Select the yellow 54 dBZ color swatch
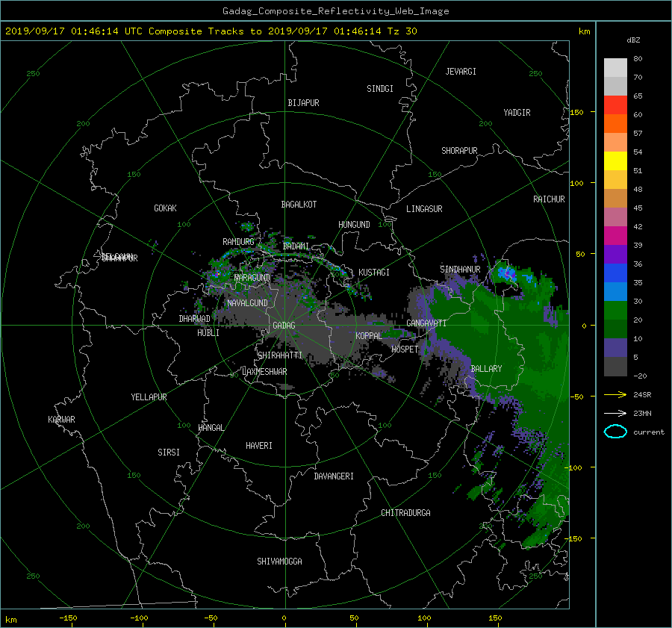Image resolution: width=672 pixels, height=628 pixels. (x=615, y=161)
